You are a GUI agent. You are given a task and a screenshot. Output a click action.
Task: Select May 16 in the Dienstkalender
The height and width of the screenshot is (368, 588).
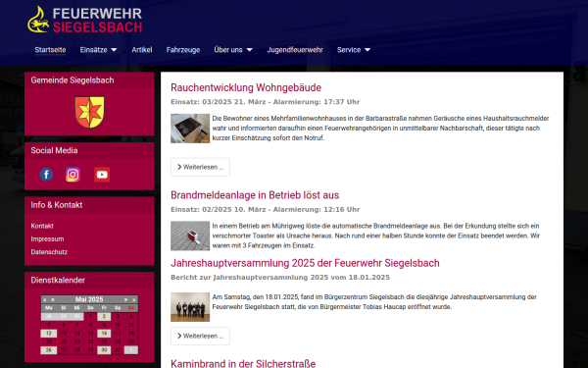(x=104, y=333)
